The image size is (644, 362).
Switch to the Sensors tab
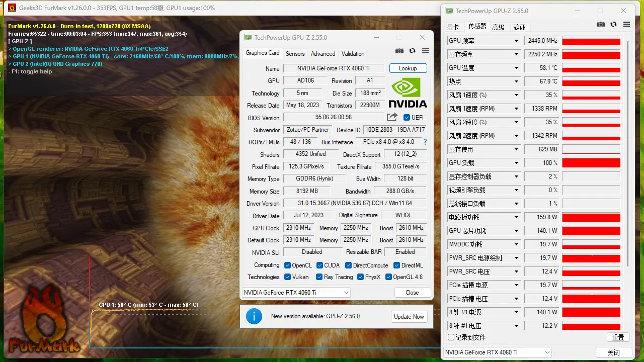pyautogui.click(x=295, y=54)
